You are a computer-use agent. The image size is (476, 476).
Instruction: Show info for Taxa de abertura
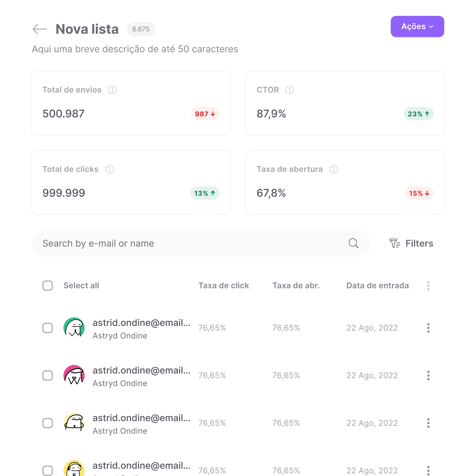click(334, 169)
